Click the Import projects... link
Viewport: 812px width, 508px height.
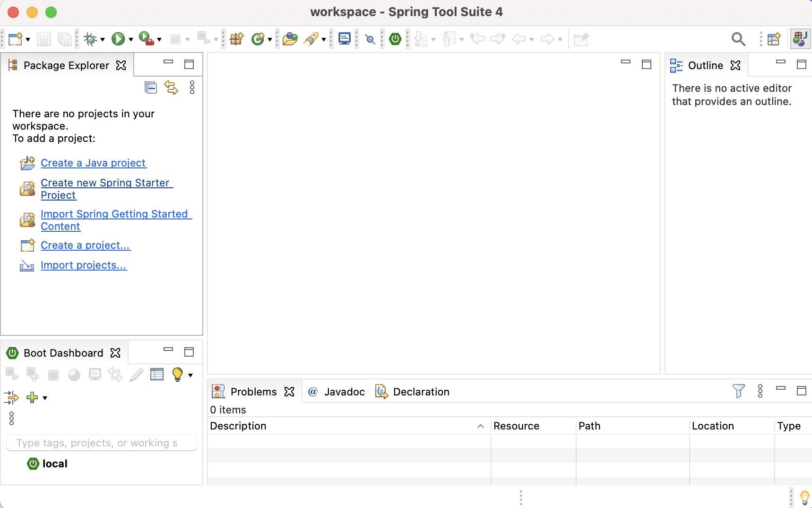click(x=84, y=265)
